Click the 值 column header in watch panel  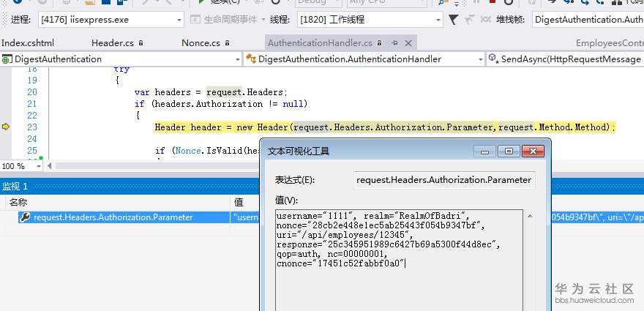239,203
